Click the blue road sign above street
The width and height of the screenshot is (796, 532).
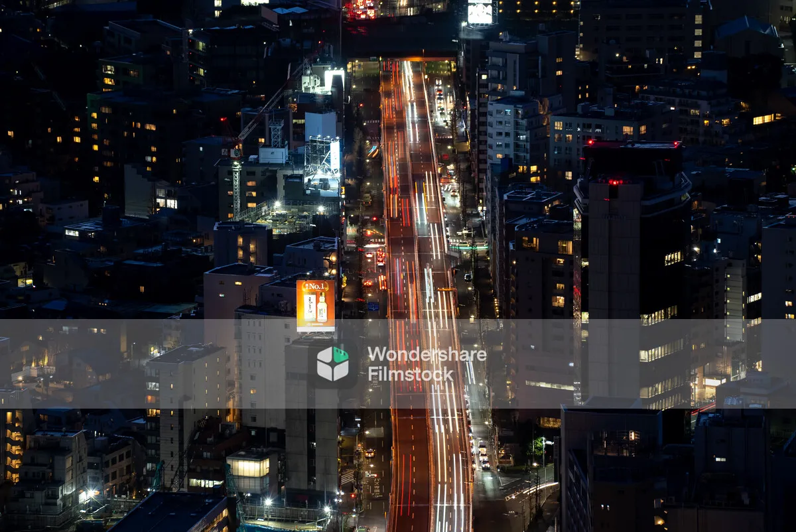tap(373, 306)
